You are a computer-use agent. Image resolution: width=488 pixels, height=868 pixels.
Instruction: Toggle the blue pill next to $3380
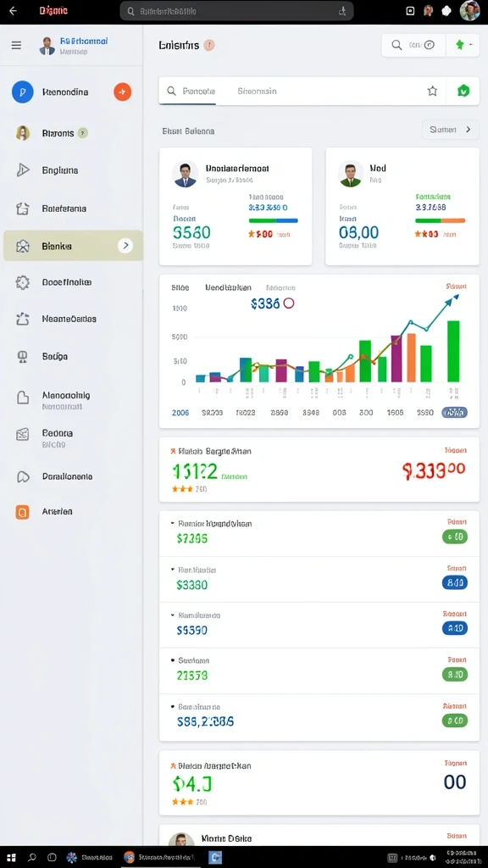pos(455,582)
